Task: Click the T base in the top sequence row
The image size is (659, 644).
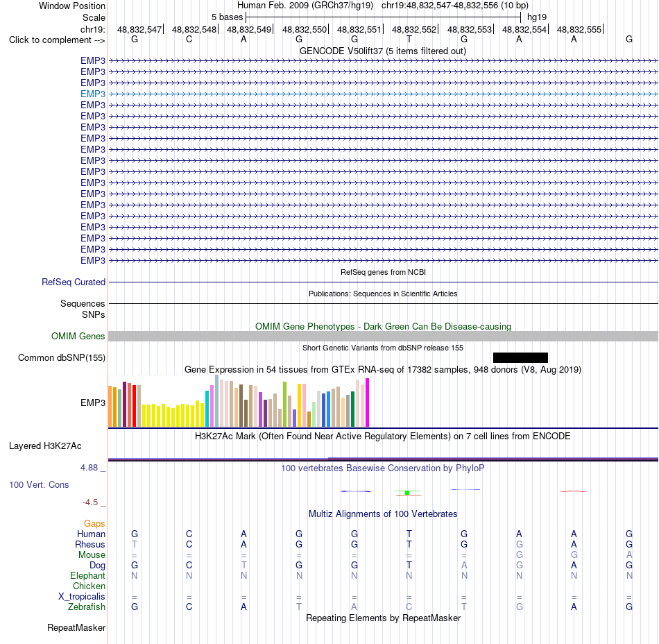Action: point(409,39)
